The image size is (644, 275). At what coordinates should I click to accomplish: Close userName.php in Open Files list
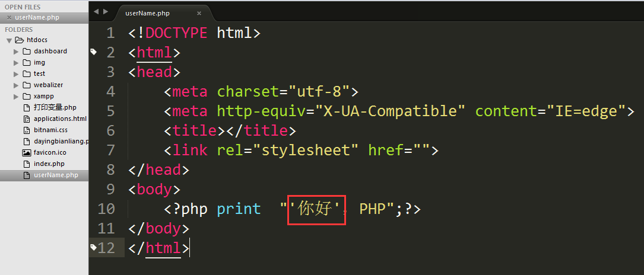(x=9, y=17)
